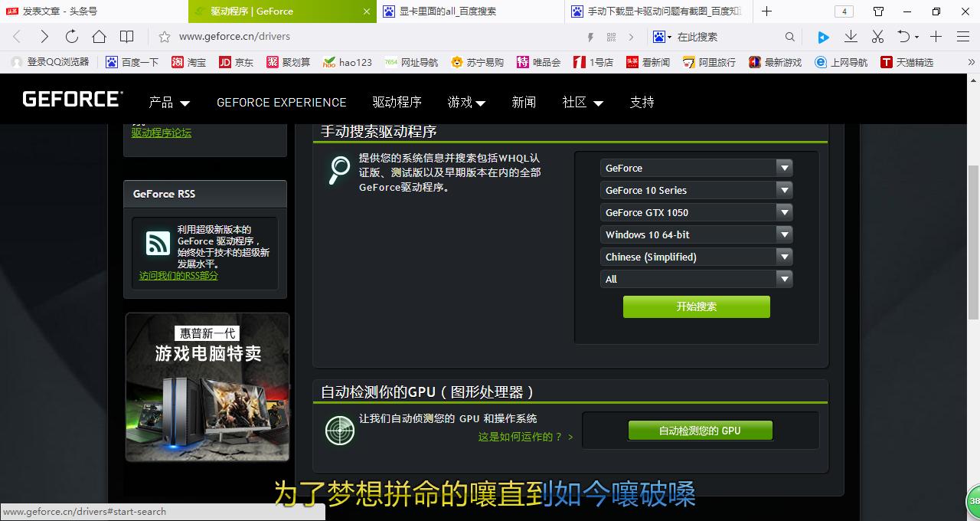Open the downloads arrow icon
Image resolution: width=980 pixels, height=521 pixels.
(851, 37)
